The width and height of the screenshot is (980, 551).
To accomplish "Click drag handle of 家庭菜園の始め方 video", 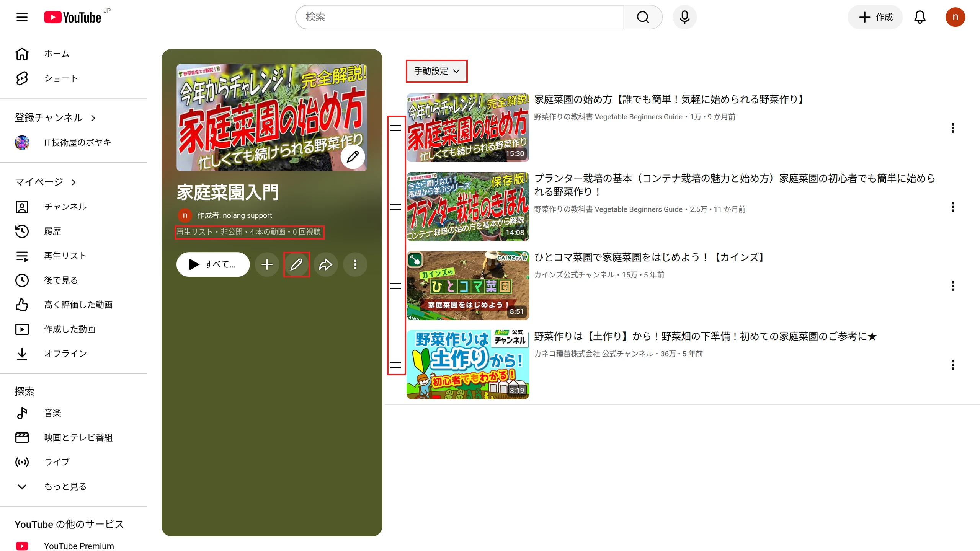I will [395, 128].
